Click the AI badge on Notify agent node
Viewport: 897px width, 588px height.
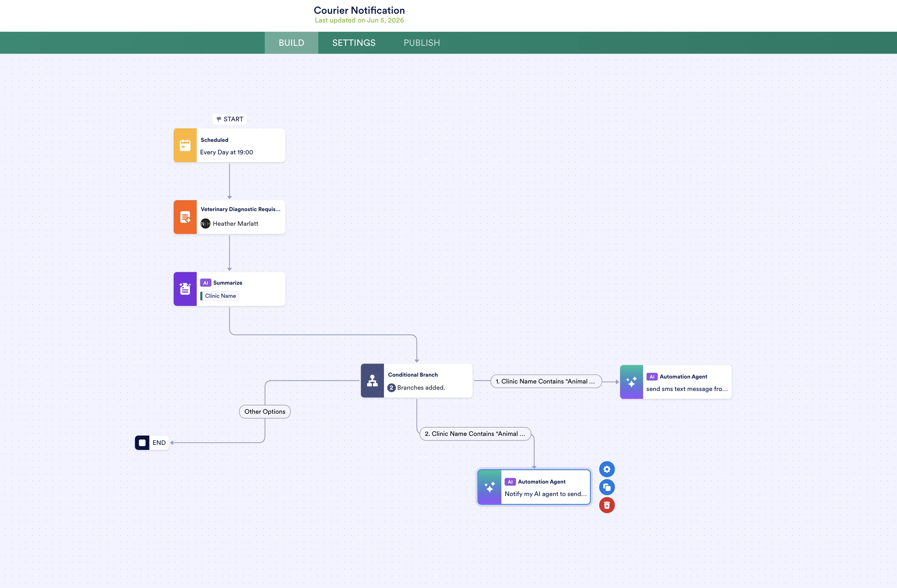click(x=510, y=482)
